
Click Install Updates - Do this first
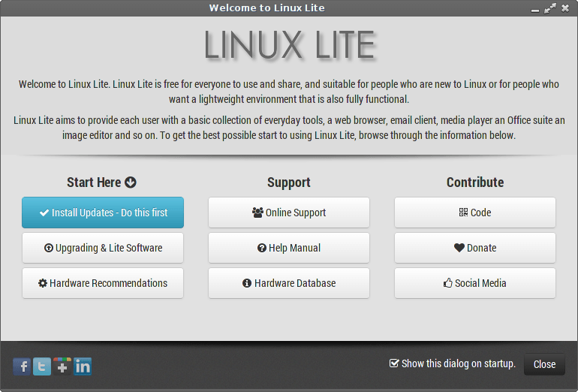pos(103,213)
